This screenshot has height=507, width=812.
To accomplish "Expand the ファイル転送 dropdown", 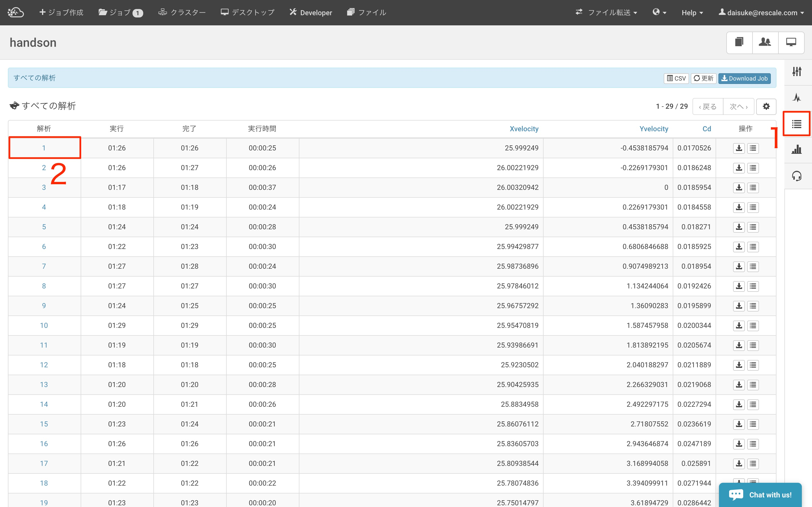I will [606, 13].
